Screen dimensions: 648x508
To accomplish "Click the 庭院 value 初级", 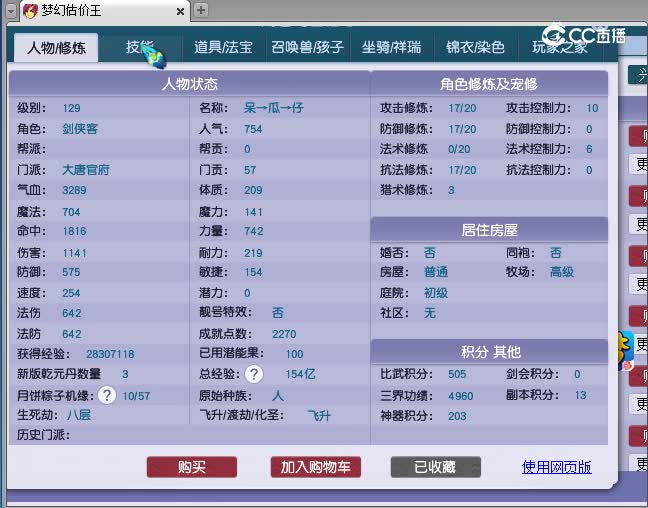I will click(436, 293).
